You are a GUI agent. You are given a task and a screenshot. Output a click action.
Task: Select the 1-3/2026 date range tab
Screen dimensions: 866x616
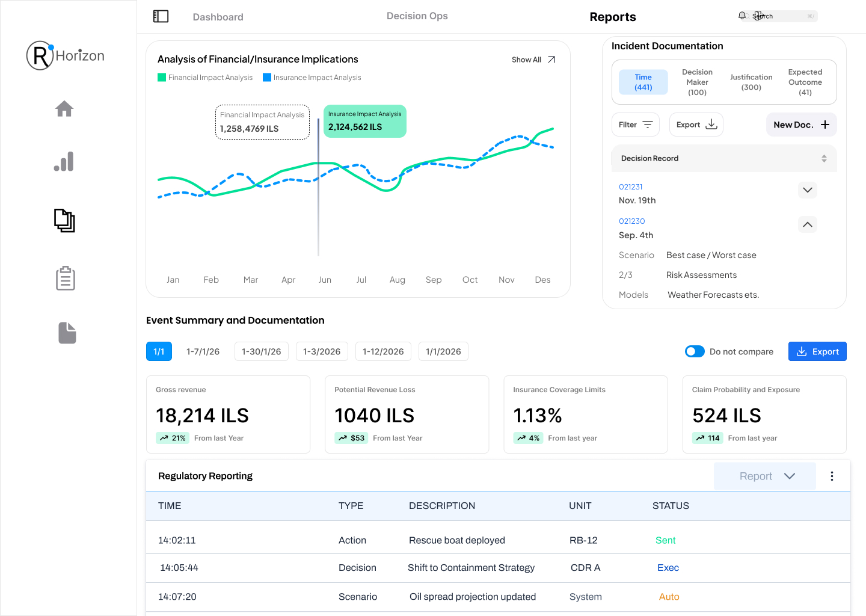pos(322,351)
